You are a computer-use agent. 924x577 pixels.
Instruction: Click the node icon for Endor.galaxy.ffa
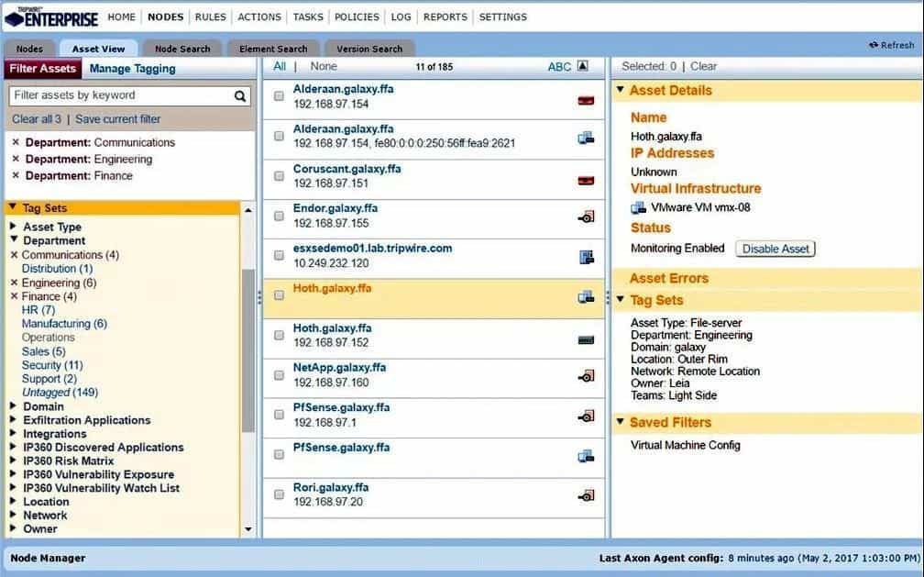point(586,217)
